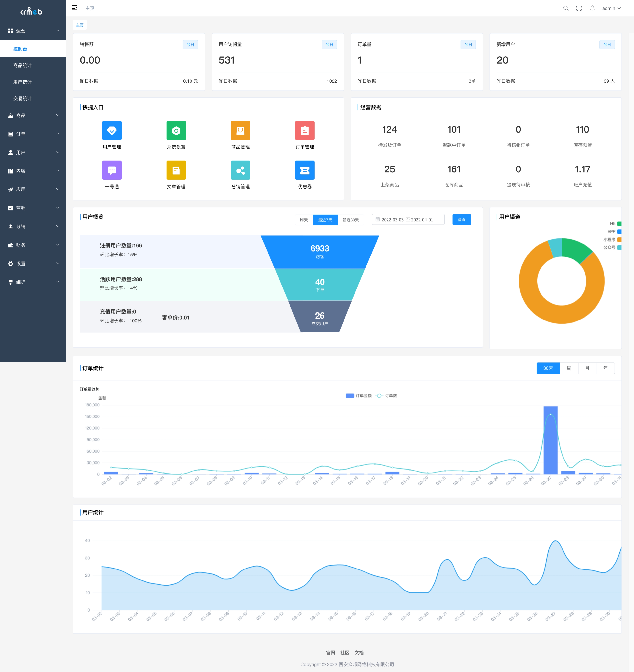634x672 pixels.
Task: Click the 优惠券 coupon icon
Action: click(305, 170)
